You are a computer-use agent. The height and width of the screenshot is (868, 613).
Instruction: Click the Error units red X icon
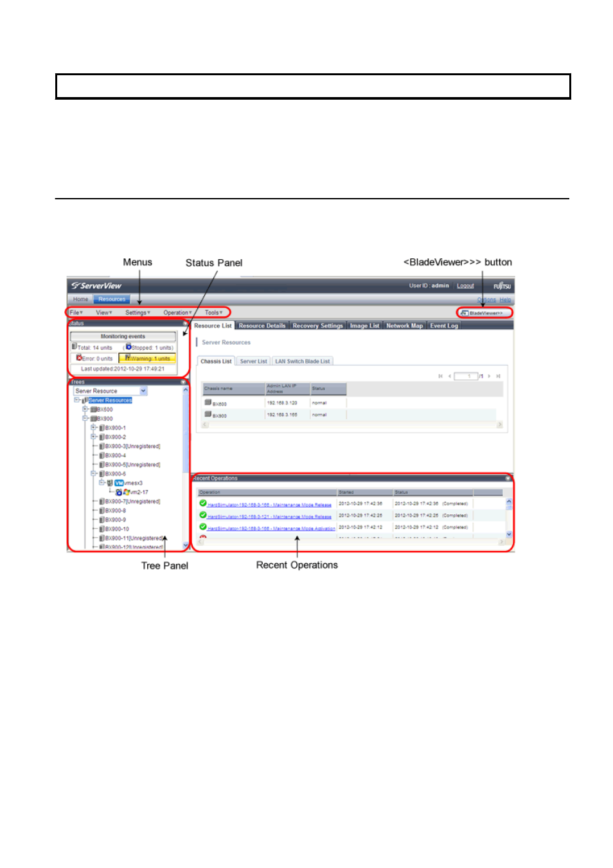(79, 357)
